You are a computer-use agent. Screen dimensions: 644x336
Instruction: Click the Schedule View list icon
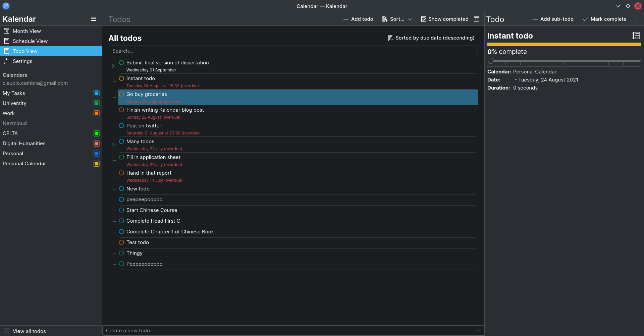(x=6, y=41)
